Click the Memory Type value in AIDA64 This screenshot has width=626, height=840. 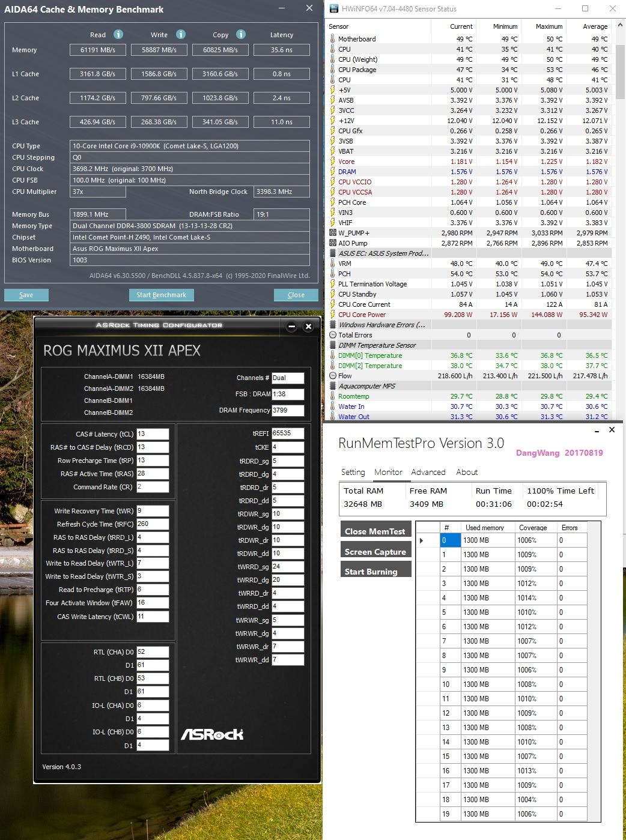(190, 226)
